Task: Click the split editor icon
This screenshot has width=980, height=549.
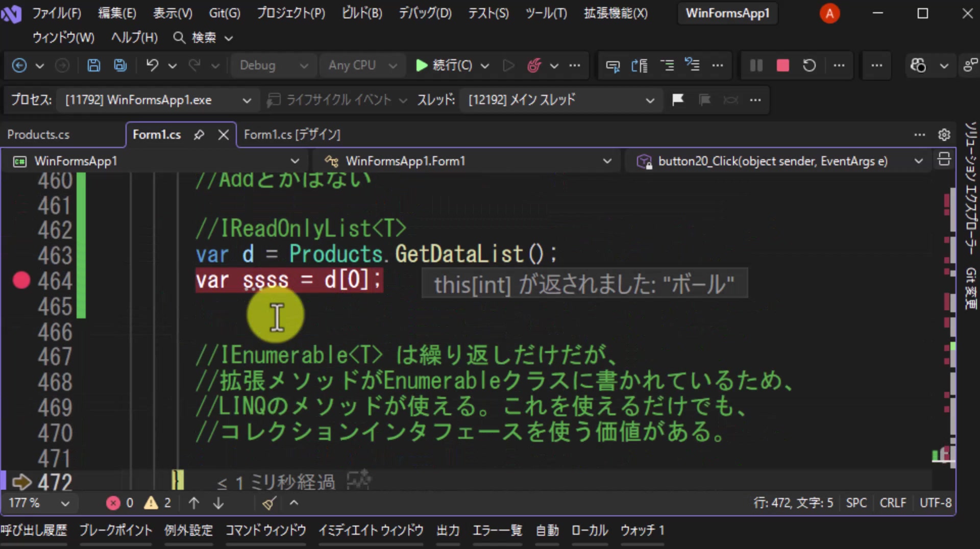Action: coord(944,160)
